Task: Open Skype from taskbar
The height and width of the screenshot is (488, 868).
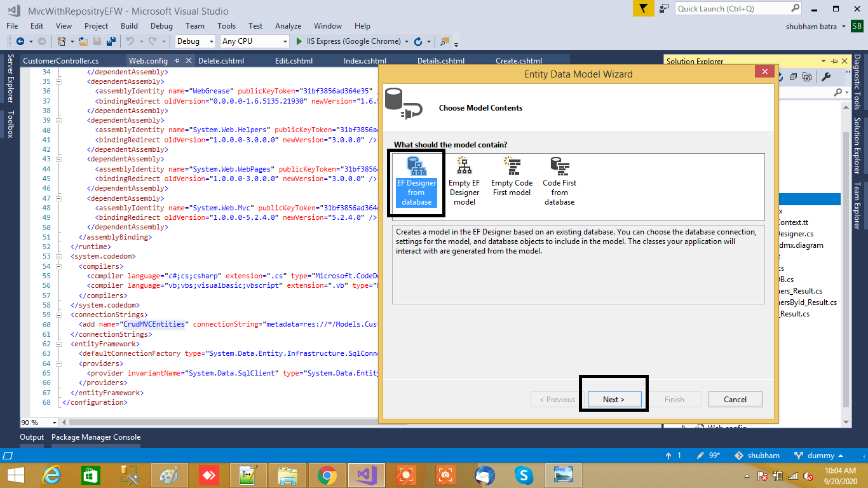Action: (524, 475)
